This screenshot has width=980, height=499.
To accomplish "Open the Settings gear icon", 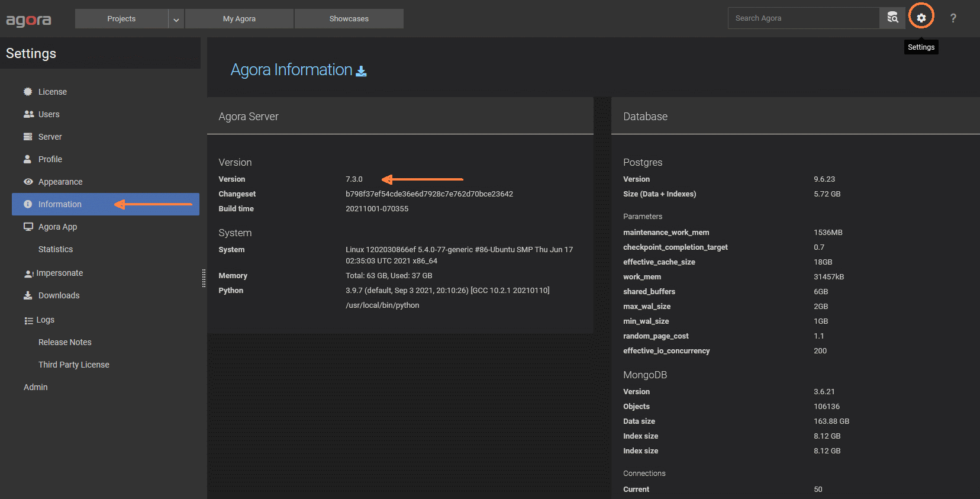I will click(x=921, y=18).
